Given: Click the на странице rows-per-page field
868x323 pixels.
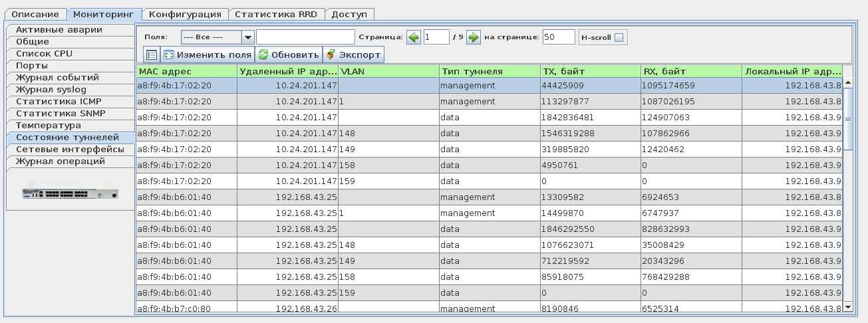Looking at the screenshot, I should tap(559, 37).
